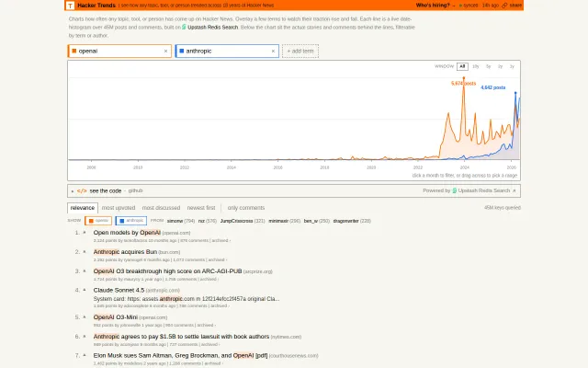Viewport: 588px width, 368px height.
Task: Open the OpenAI O3 breakthrough ARC-AGI-PUB story
Action: tap(167, 270)
